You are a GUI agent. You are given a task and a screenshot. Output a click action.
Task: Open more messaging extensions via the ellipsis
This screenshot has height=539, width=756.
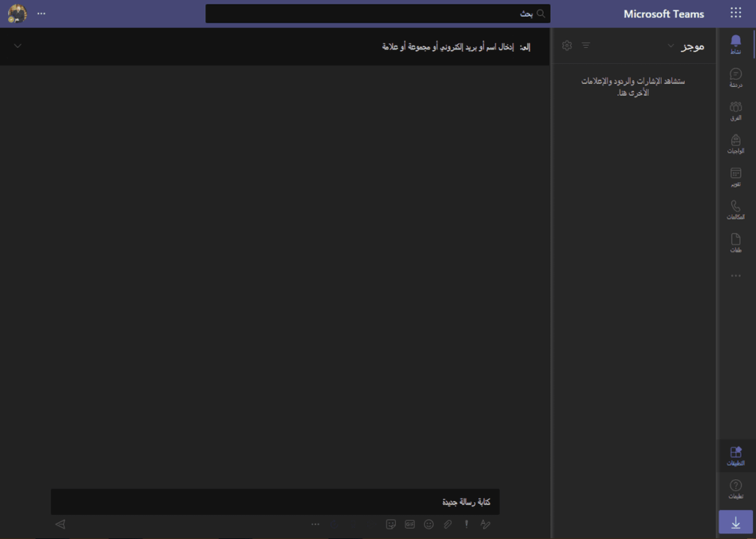click(315, 524)
